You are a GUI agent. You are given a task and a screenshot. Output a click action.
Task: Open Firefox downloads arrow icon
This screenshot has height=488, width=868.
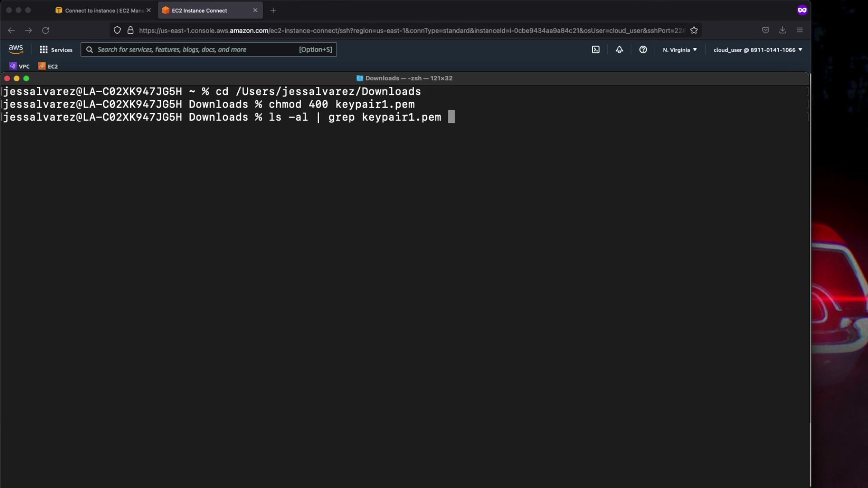(x=783, y=30)
